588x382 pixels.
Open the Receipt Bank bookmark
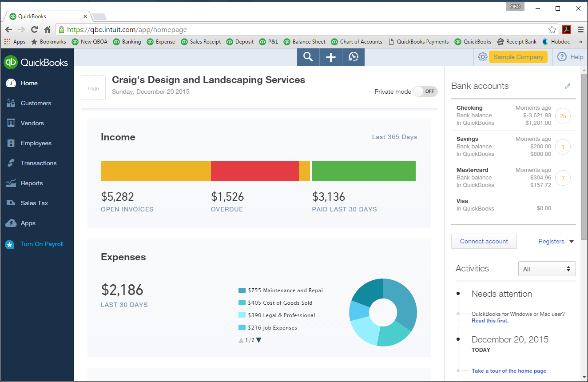(x=516, y=42)
